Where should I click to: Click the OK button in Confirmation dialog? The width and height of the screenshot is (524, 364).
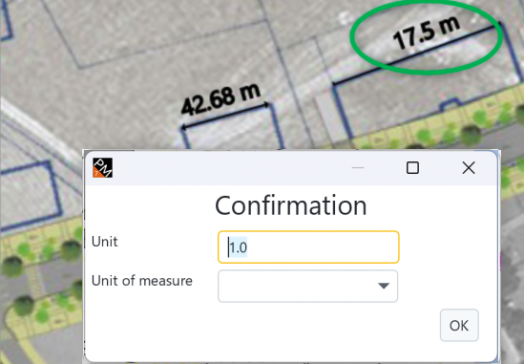tap(459, 325)
